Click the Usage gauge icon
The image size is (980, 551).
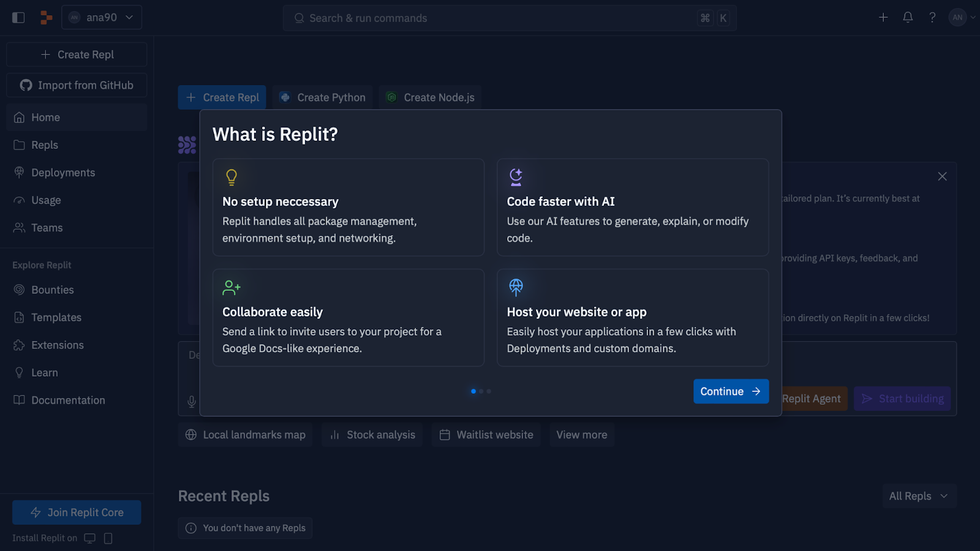(20, 200)
